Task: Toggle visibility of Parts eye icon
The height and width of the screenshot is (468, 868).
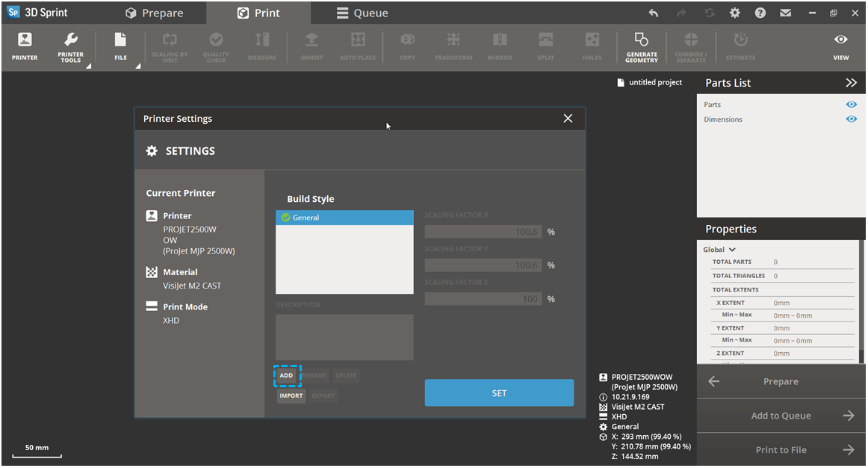Action: tap(851, 105)
